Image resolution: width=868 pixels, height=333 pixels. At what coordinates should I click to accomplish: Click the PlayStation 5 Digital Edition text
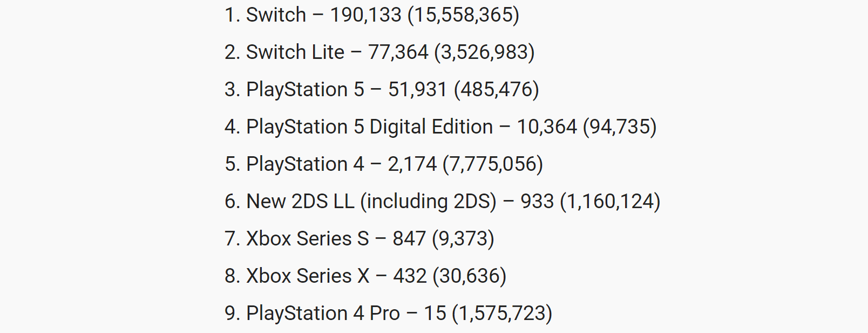tap(370, 126)
